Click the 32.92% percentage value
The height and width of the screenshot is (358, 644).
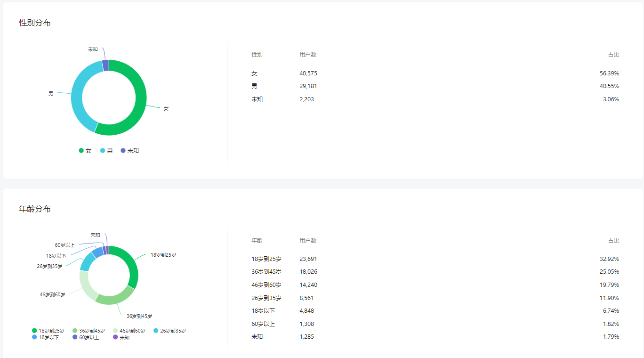pyautogui.click(x=609, y=259)
